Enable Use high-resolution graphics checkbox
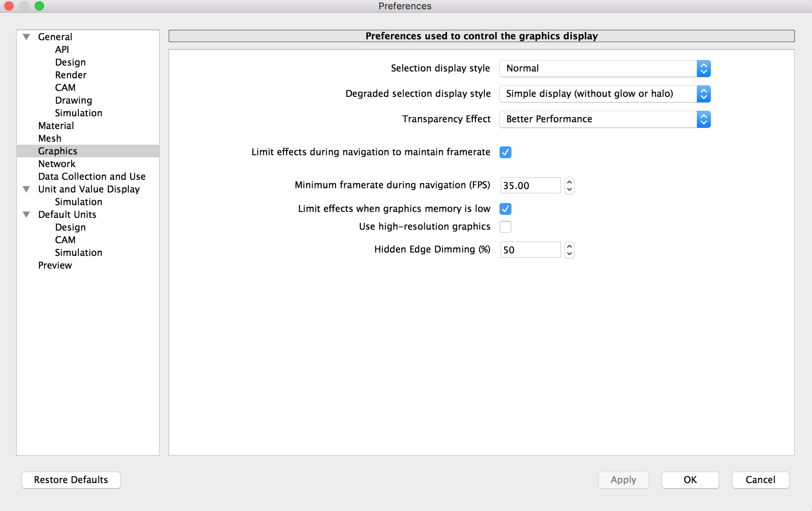Screen dimensions: 812x511 (x=505, y=227)
